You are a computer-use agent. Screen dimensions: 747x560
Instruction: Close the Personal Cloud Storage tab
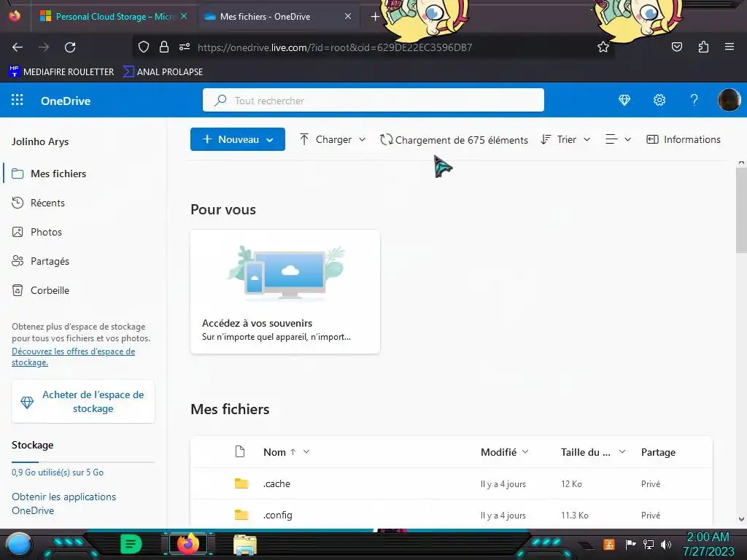pyautogui.click(x=184, y=17)
